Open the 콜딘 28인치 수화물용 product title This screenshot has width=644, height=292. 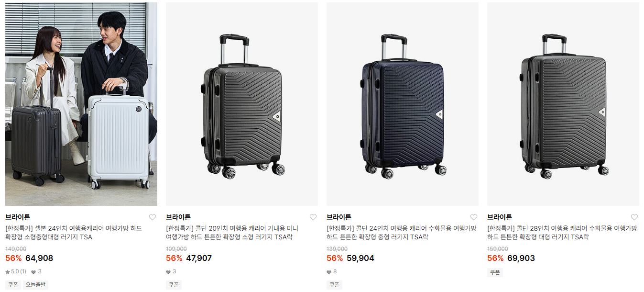coord(562,233)
